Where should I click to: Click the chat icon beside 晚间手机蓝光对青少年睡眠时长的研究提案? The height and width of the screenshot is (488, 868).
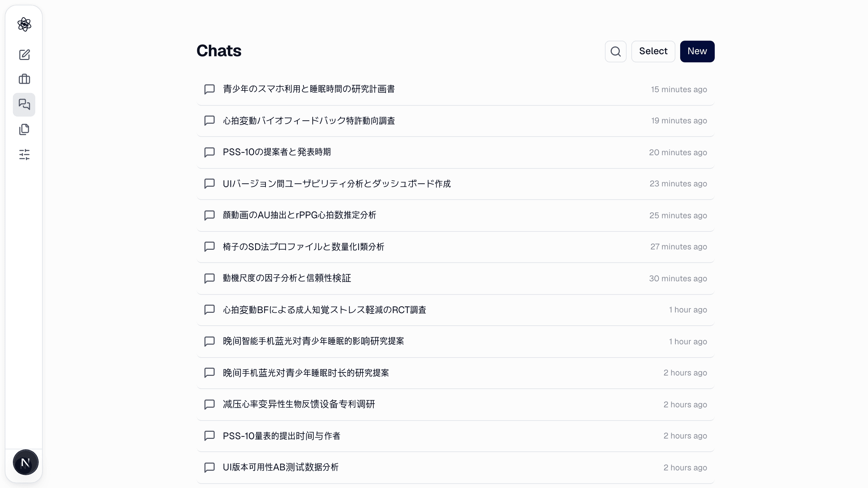pos(210,373)
